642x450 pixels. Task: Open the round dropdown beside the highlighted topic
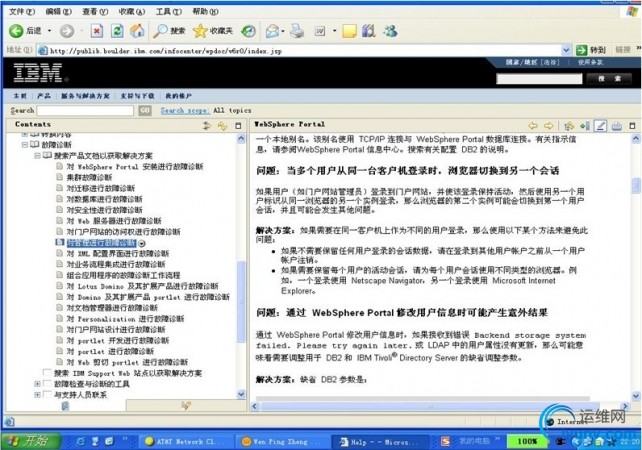tap(142, 243)
